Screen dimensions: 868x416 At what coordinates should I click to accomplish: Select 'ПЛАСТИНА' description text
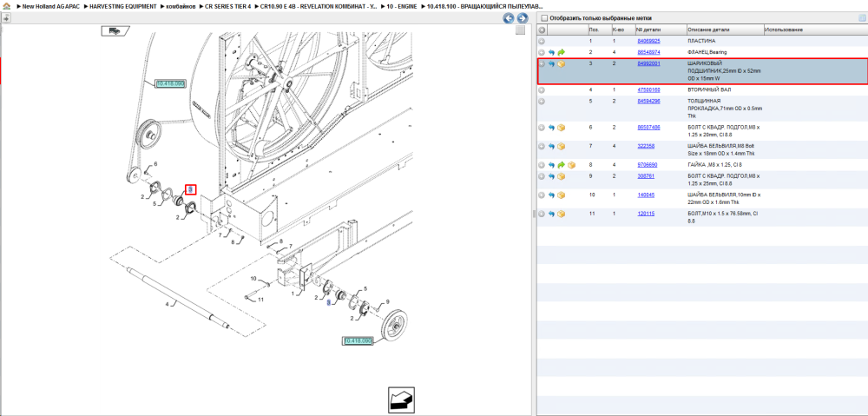coord(701,41)
